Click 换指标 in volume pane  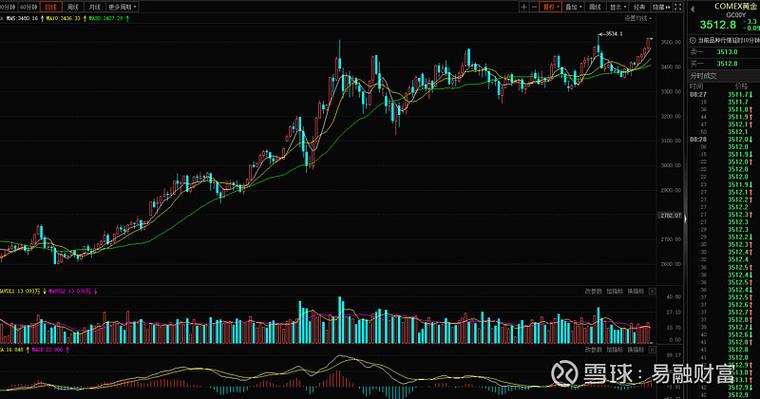pyautogui.click(x=635, y=291)
